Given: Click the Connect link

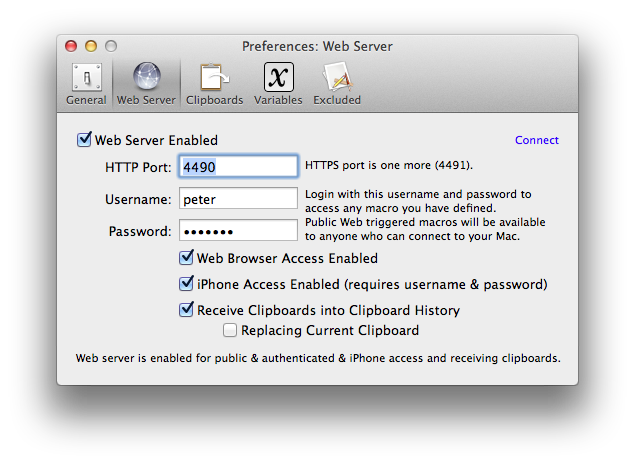Looking at the screenshot, I should point(537,140).
